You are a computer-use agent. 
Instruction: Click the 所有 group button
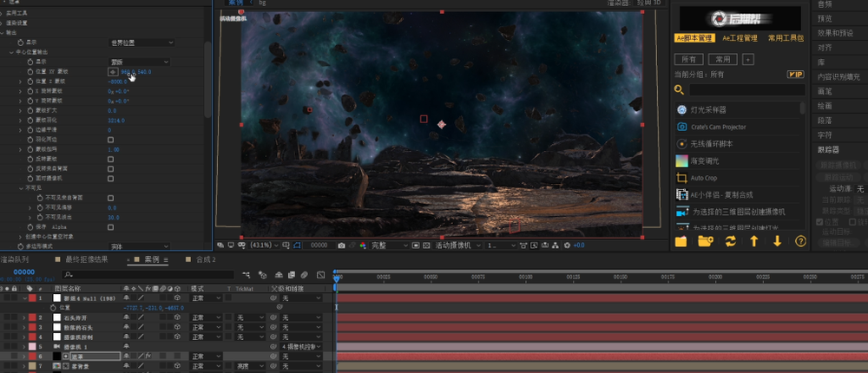(x=688, y=59)
